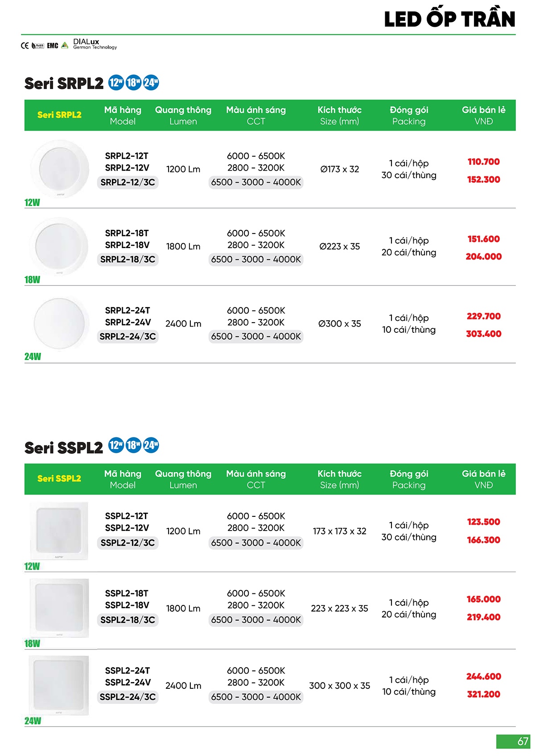Click the square SSPL2 18W lamp image

tap(59, 608)
